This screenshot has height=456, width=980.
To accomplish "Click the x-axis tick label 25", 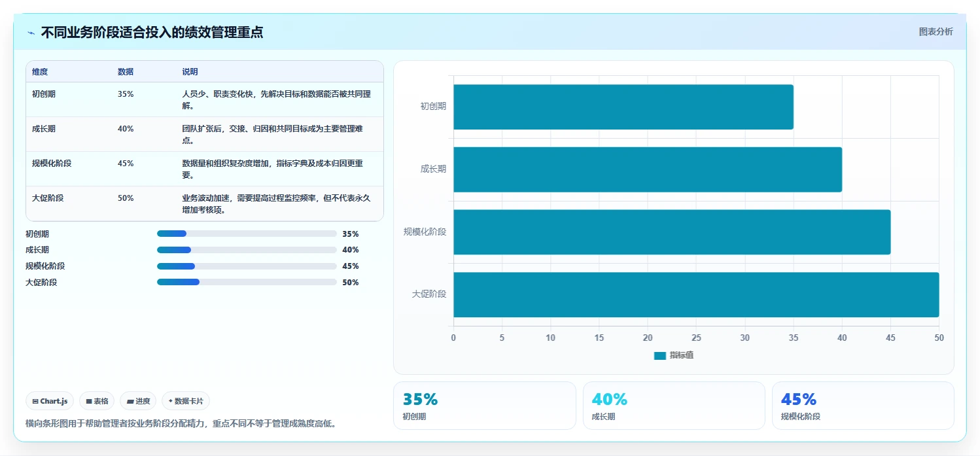I will tap(696, 338).
